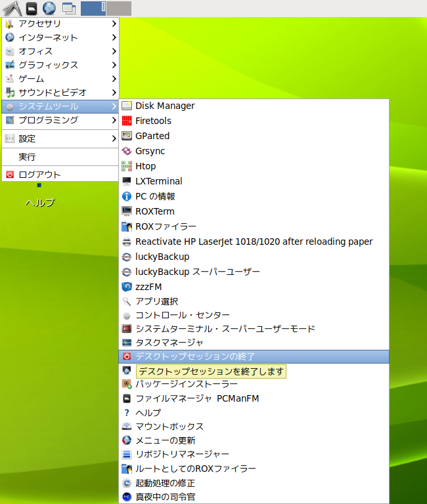Expand the 設定 submenu arrow
Image resolution: width=427 pixels, height=504 pixels.
tap(114, 139)
